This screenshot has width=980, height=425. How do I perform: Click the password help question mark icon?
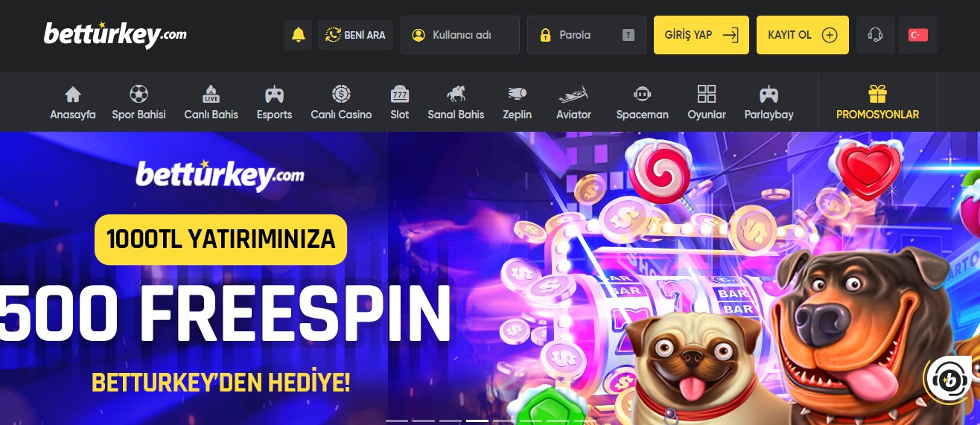click(x=629, y=35)
